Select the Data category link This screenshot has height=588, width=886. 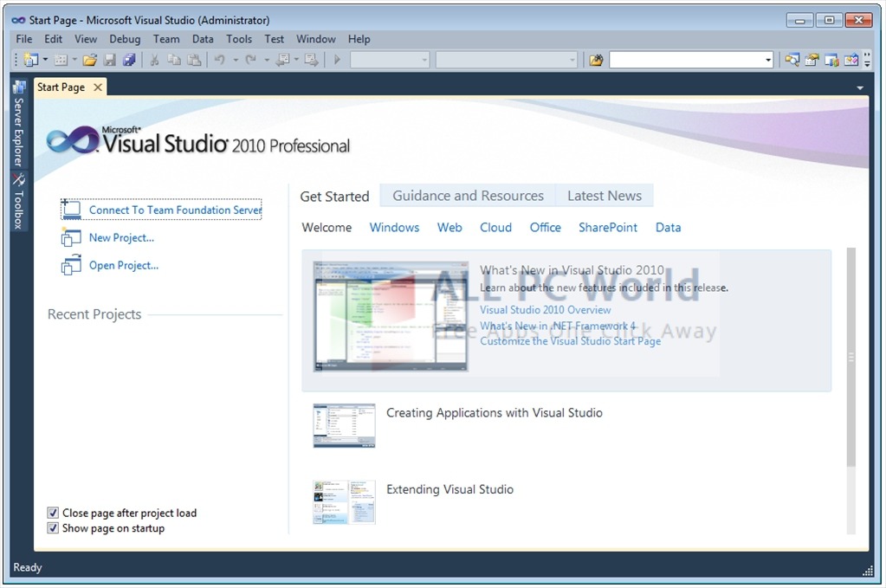point(668,227)
